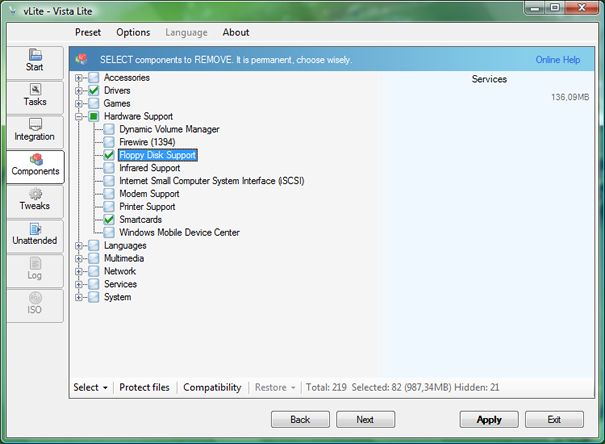Screen dimensions: 605x444
Task: Go to the Tasks page
Action: point(35,97)
